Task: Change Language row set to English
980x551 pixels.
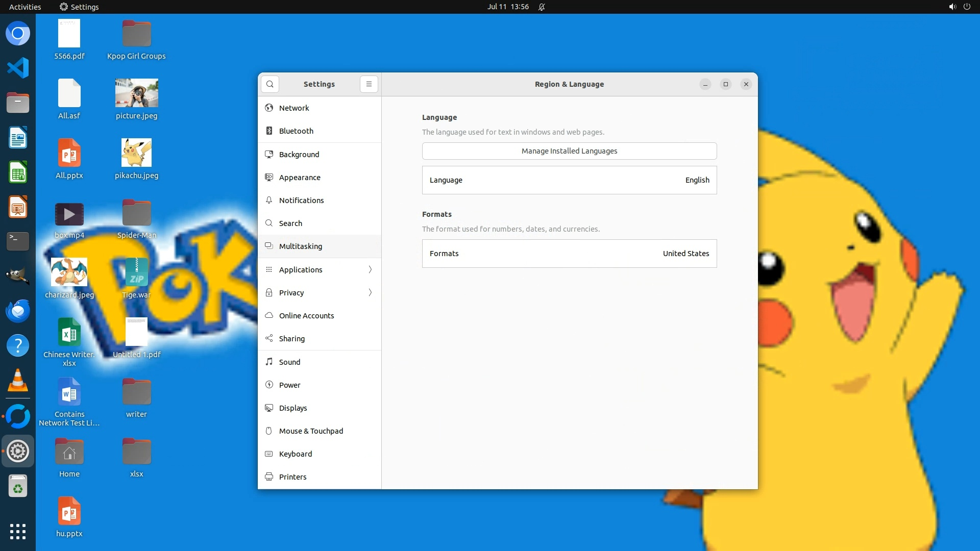Action: tap(569, 180)
